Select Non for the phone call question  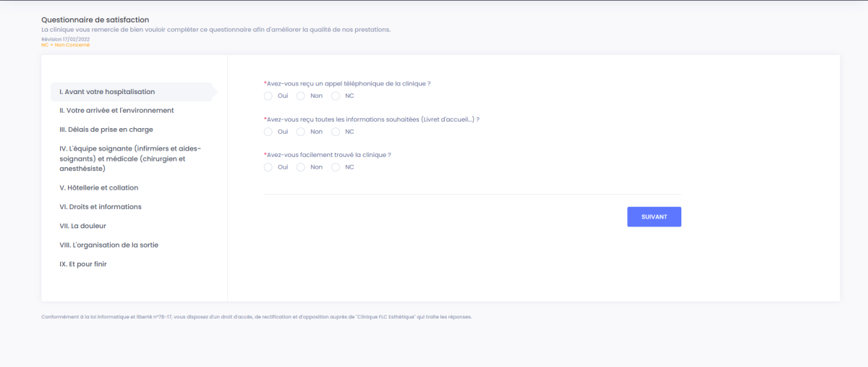(301, 96)
